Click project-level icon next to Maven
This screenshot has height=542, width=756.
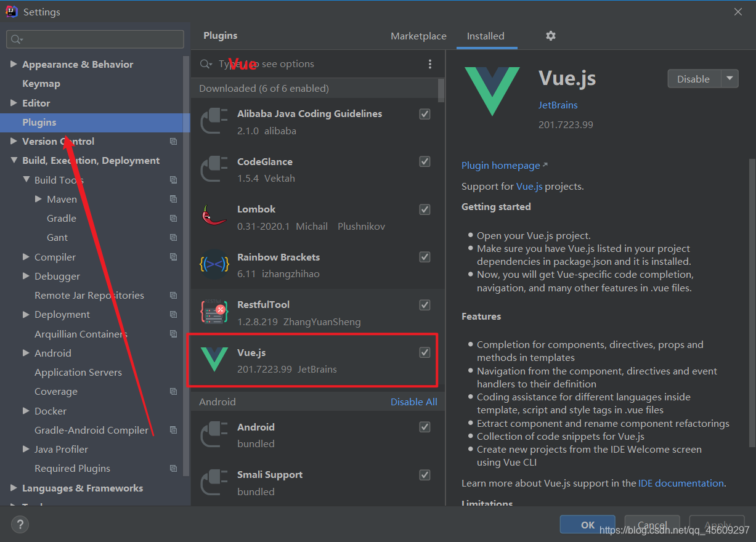click(173, 199)
